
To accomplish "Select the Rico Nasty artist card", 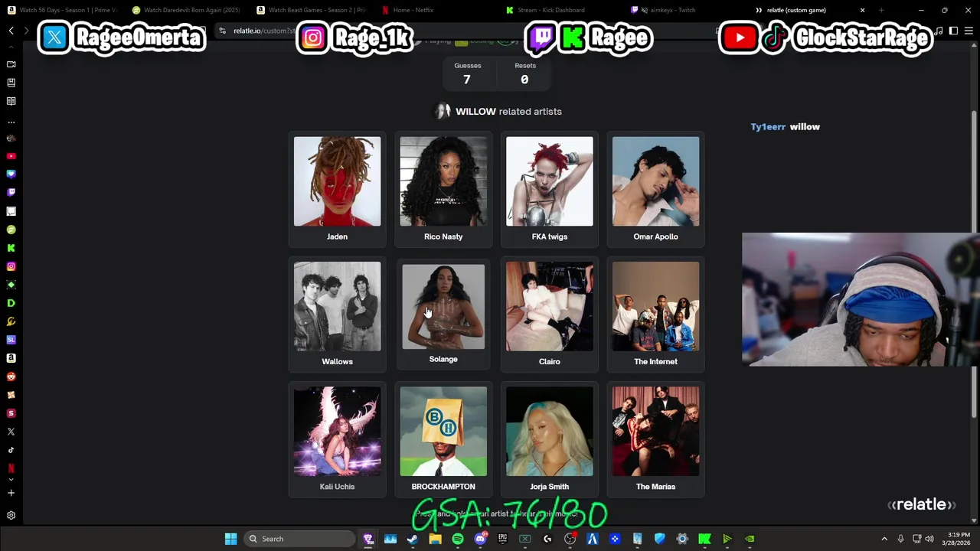I will (443, 189).
